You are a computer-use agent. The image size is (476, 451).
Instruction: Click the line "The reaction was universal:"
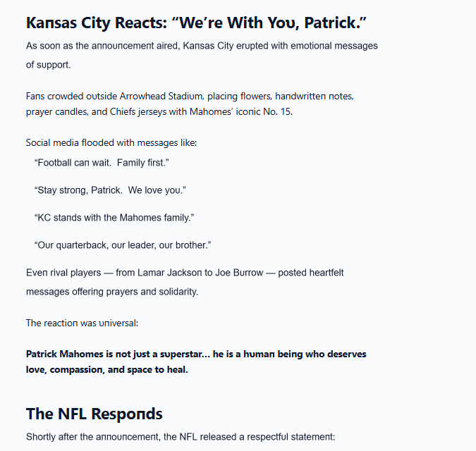click(82, 323)
